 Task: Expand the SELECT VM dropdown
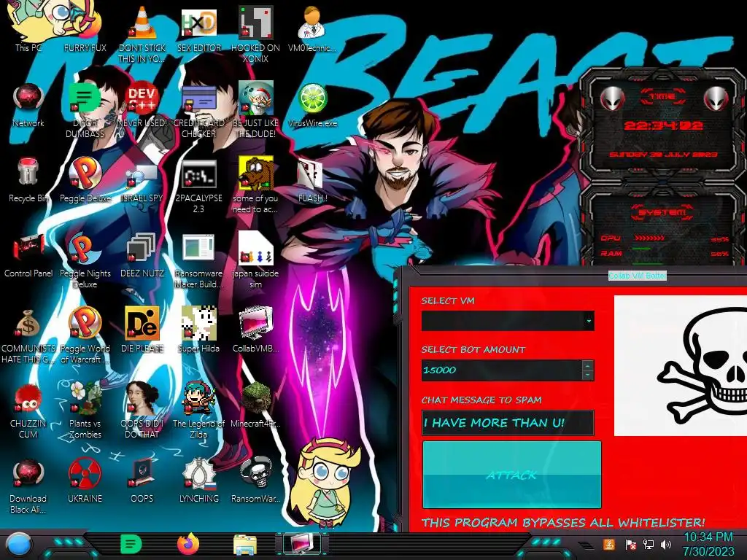pyautogui.click(x=589, y=321)
